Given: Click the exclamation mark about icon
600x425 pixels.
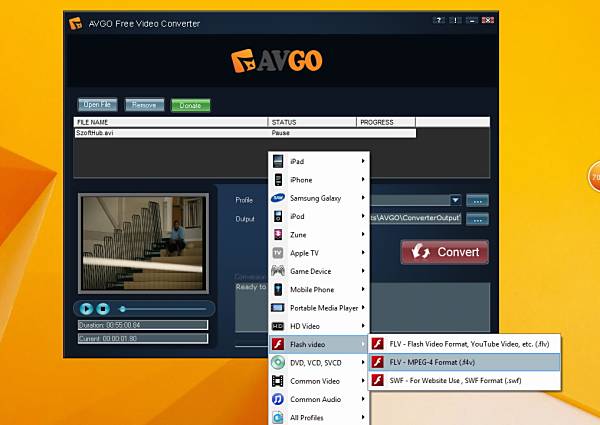Looking at the screenshot, I should (455, 20).
